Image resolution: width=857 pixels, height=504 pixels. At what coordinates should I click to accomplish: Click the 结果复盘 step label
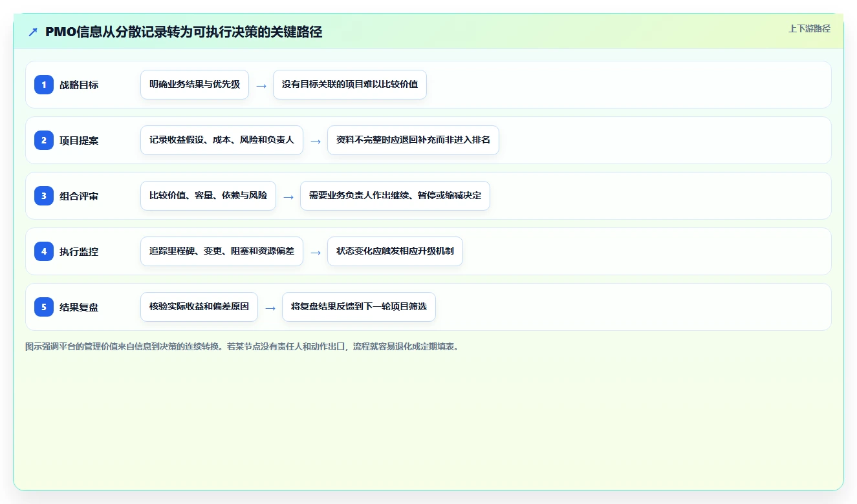[79, 307]
